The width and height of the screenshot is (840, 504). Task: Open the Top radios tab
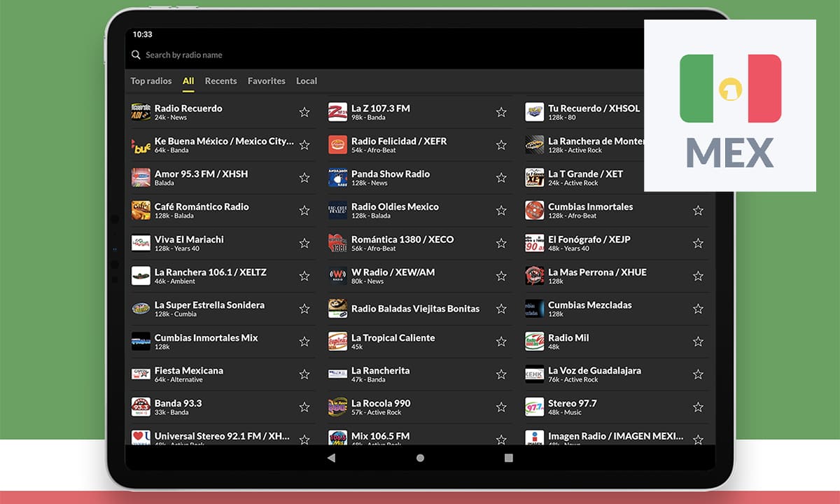pos(151,80)
